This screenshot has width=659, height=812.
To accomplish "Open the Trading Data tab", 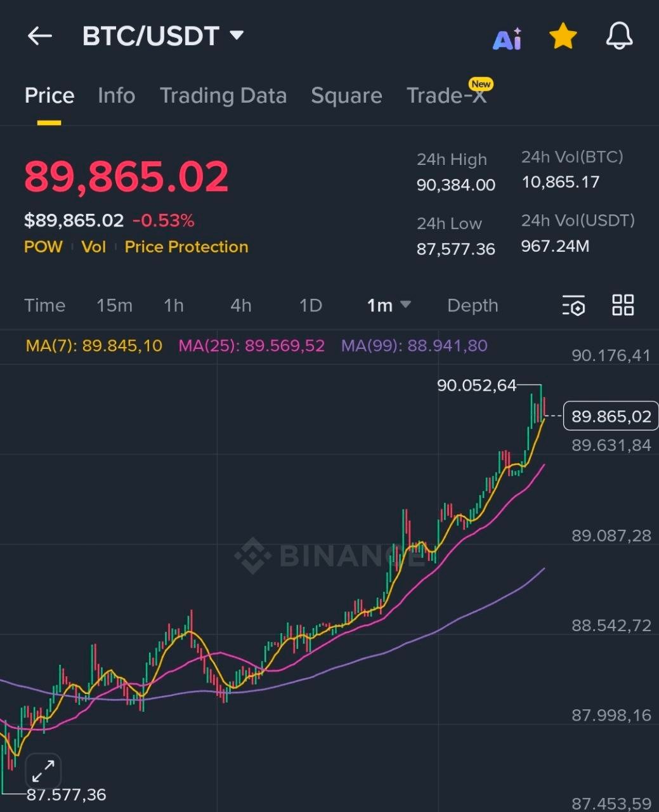I will pyautogui.click(x=223, y=96).
